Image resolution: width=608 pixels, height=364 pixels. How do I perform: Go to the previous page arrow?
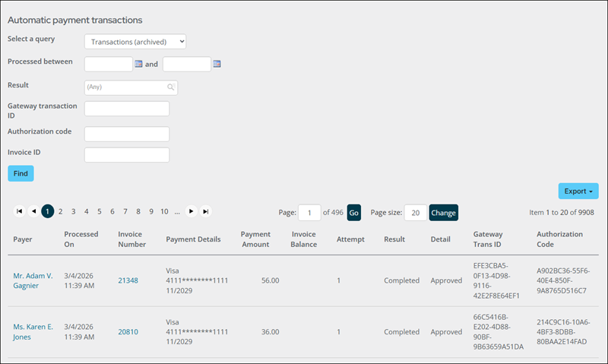click(33, 211)
